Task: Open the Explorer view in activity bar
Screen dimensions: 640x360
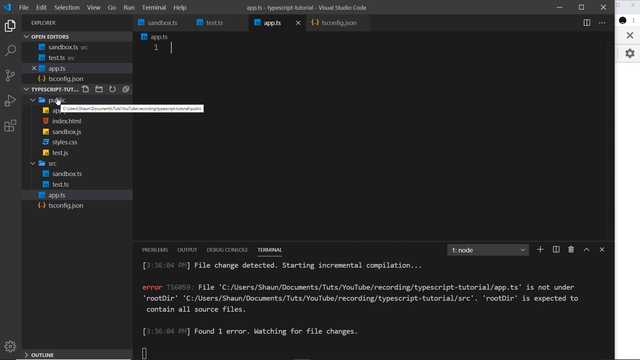Action: (10, 26)
